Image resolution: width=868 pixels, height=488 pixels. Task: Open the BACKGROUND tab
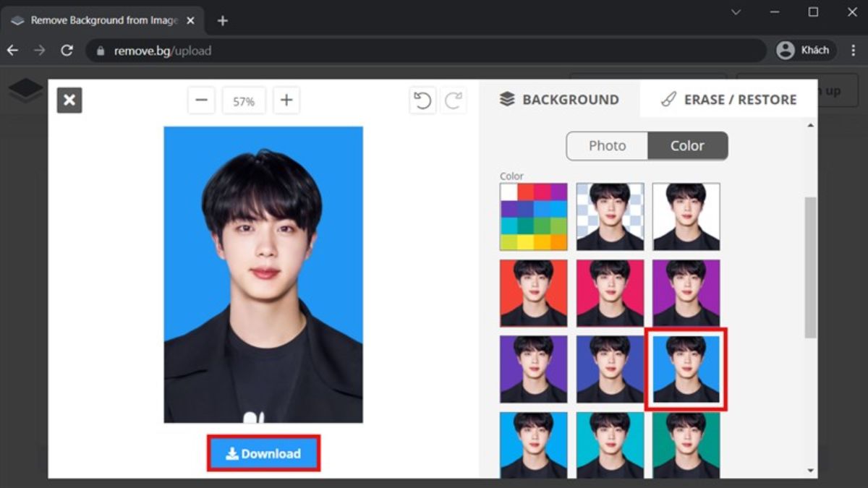(x=560, y=100)
